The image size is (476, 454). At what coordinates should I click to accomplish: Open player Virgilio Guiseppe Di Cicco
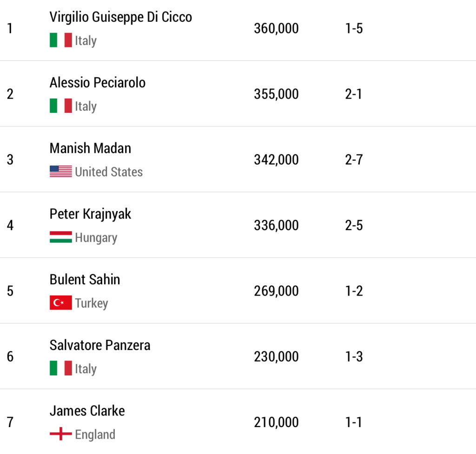click(120, 17)
